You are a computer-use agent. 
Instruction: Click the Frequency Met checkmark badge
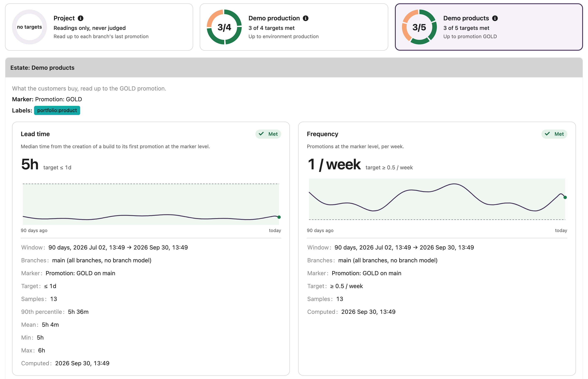pos(554,134)
